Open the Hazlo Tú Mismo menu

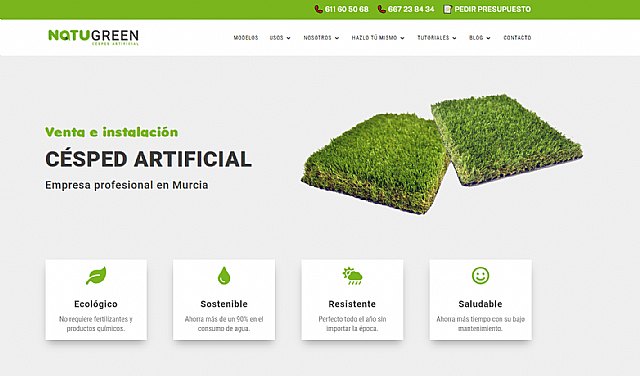(x=374, y=38)
